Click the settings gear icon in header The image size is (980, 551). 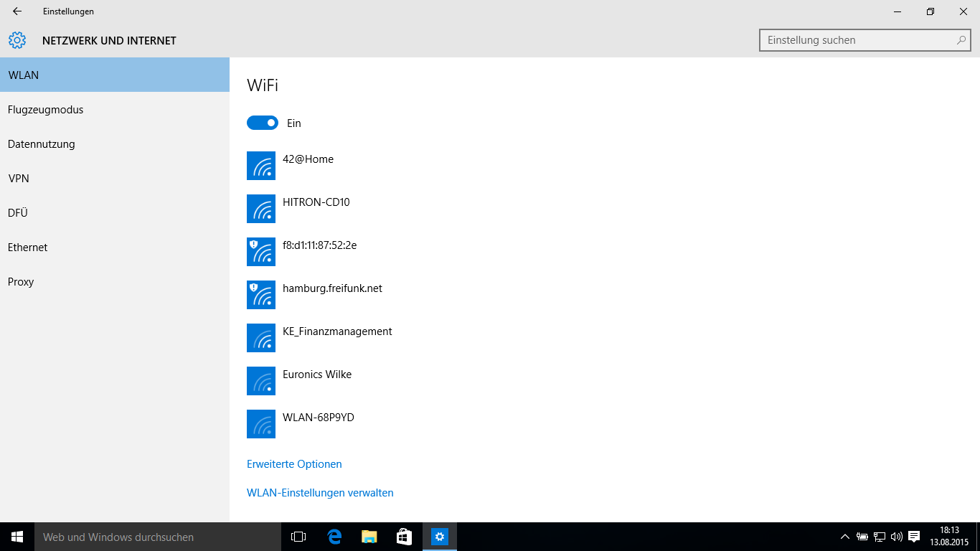(17, 40)
